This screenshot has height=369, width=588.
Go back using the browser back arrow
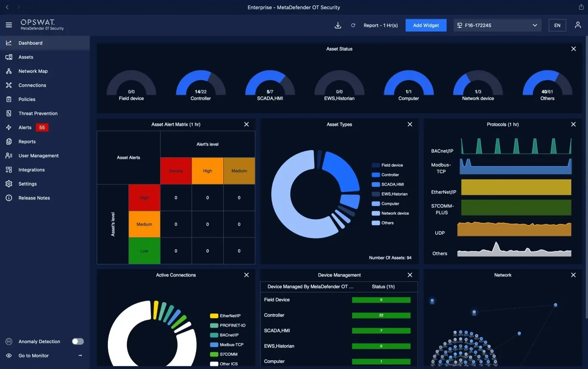pyautogui.click(x=7, y=7)
